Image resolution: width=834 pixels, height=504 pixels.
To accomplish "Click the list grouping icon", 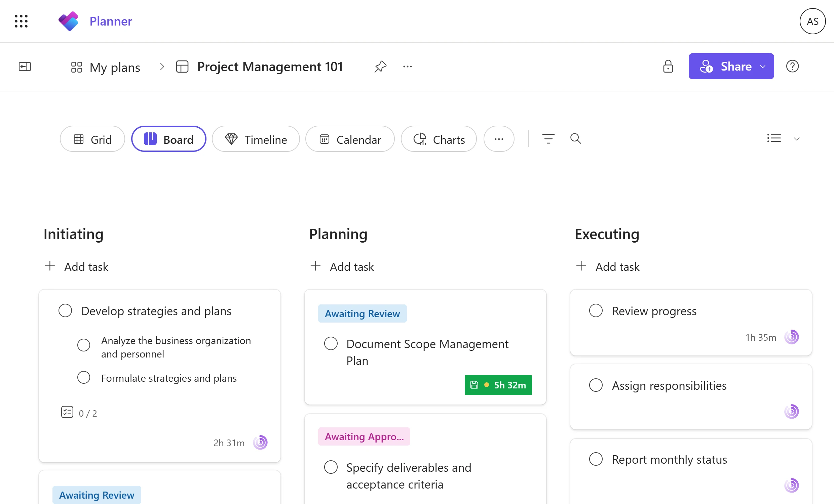I will [774, 138].
